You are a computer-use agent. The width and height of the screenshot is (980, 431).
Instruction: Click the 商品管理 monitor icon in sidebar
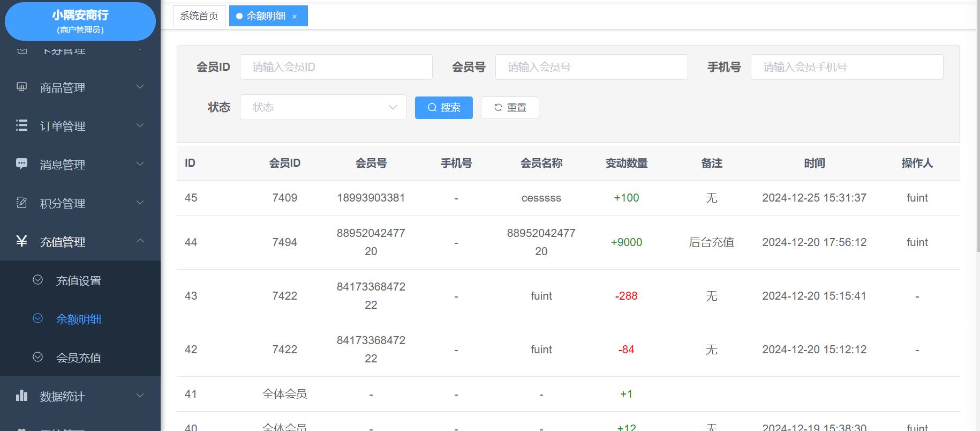[21, 87]
